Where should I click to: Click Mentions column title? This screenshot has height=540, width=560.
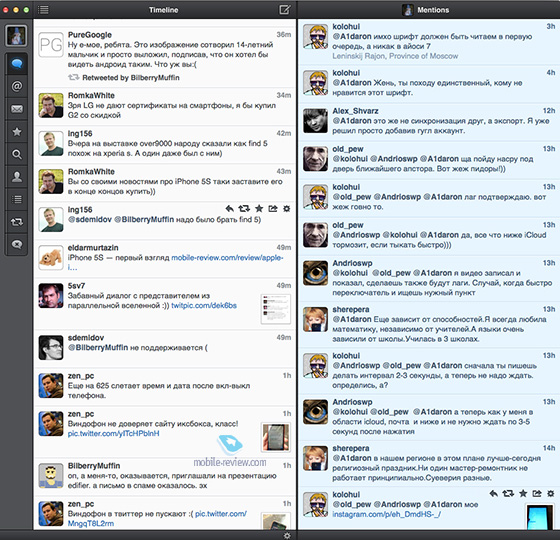pos(433,10)
